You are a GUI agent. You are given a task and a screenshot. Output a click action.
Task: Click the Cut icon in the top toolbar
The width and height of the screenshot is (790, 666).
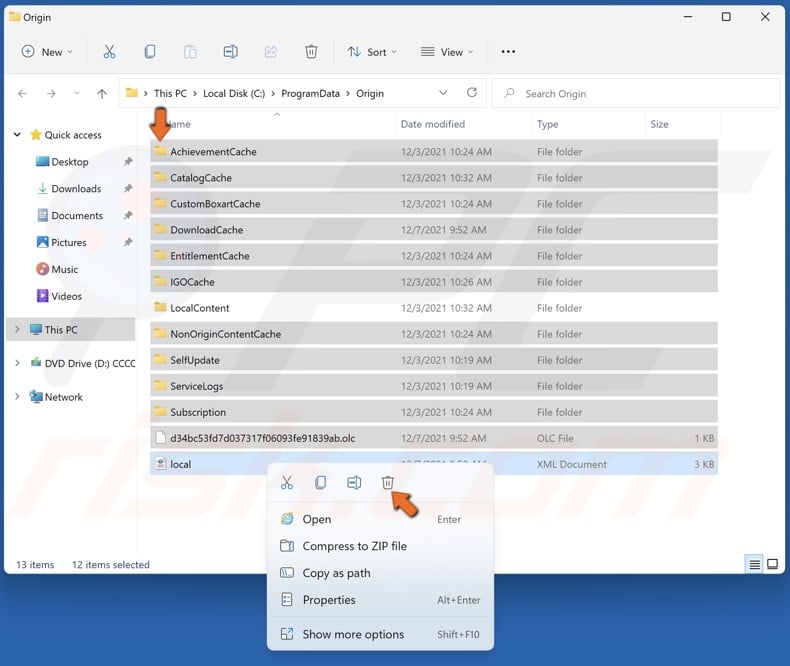(109, 52)
